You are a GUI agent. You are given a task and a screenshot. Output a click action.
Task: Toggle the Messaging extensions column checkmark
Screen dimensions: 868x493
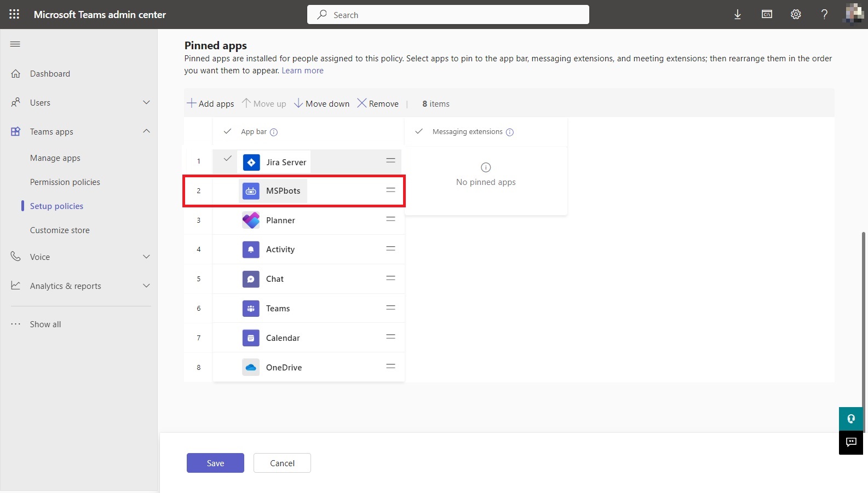point(419,132)
